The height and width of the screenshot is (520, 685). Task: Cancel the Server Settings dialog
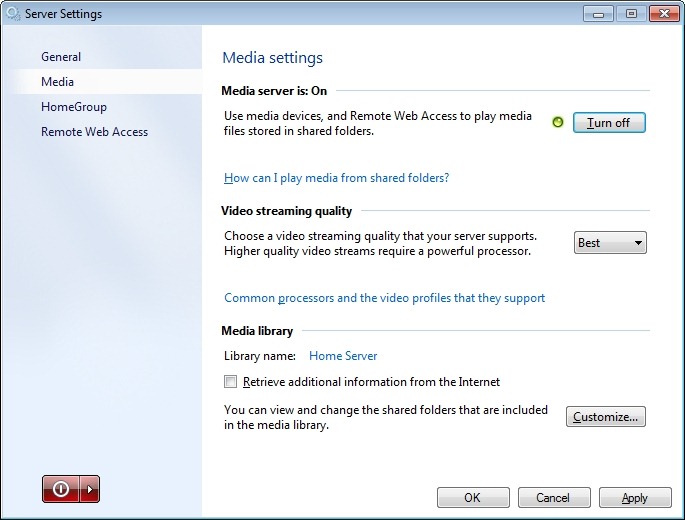point(553,497)
